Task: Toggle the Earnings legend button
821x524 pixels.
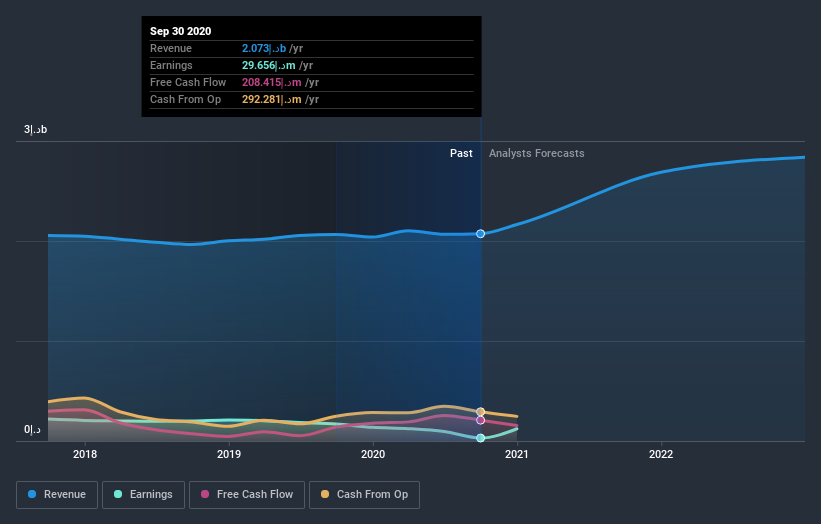Action: click(x=143, y=495)
